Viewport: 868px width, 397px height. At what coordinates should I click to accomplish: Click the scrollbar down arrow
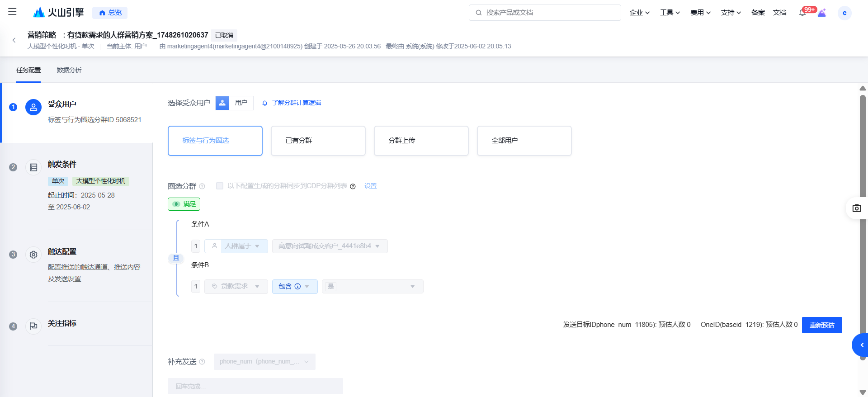tap(863, 392)
